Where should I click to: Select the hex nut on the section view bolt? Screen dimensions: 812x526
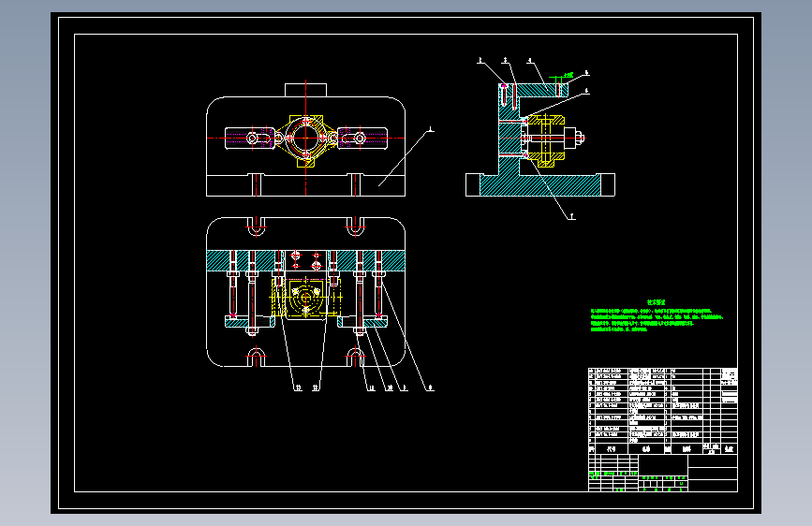pos(580,138)
